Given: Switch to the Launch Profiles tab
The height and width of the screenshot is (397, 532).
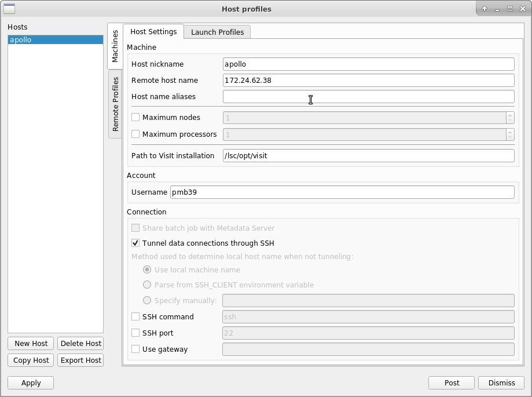Looking at the screenshot, I should pos(217,32).
